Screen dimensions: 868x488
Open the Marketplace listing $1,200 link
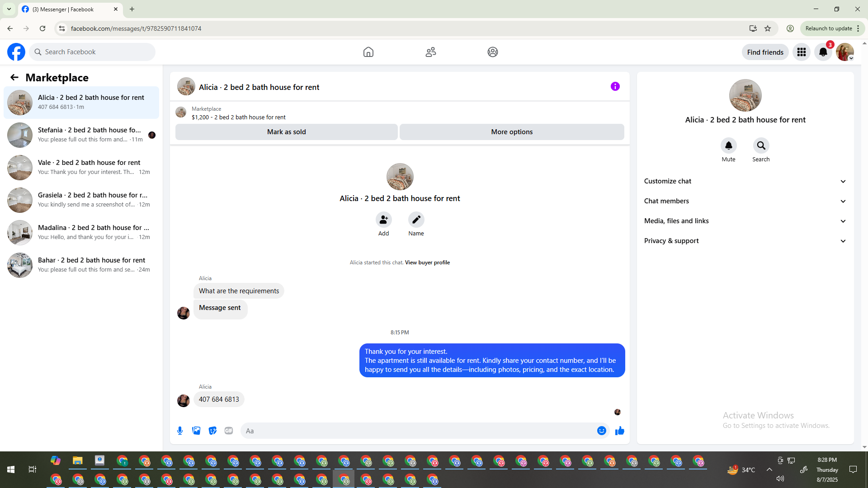click(x=239, y=117)
